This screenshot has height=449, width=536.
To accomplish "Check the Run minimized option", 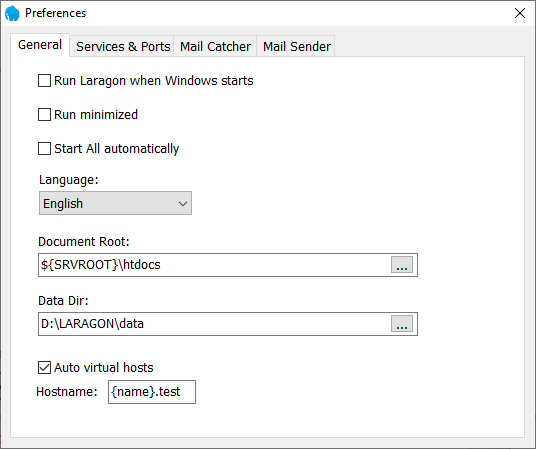I will (44, 115).
